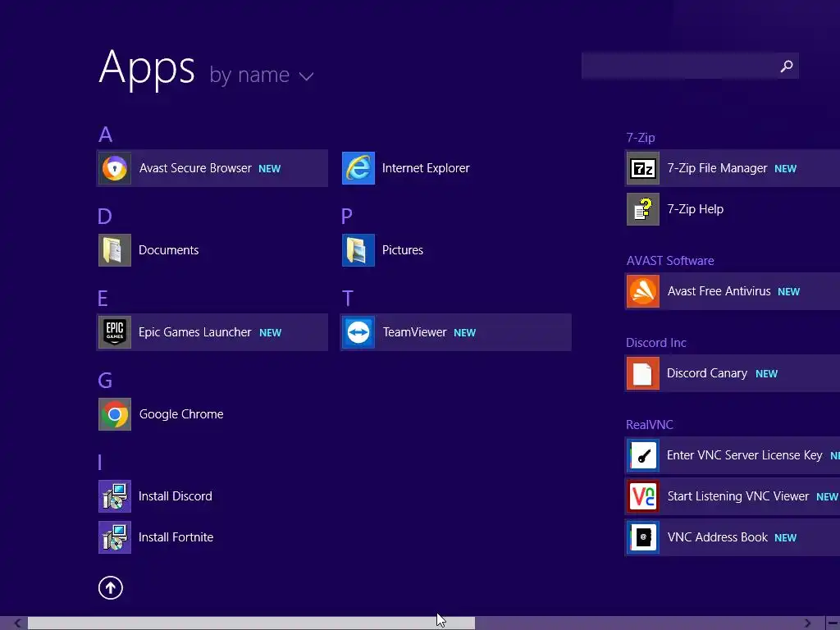
Task: Select the letter E group header
Action: (x=103, y=299)
